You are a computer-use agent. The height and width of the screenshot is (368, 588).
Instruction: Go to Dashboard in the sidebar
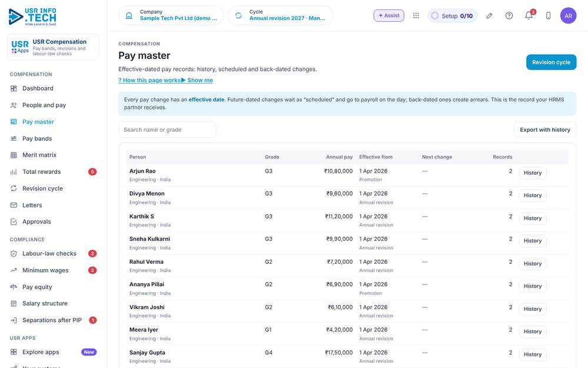(x=38, y=89)
